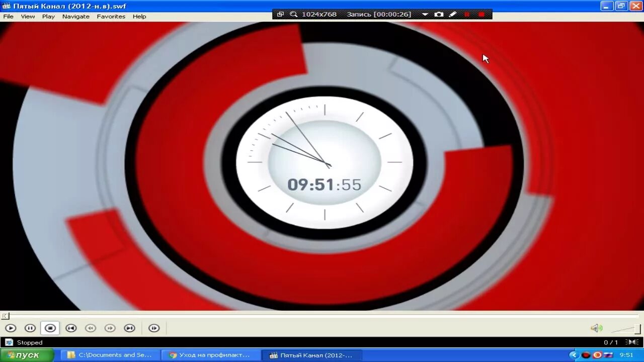Click the 1024x768 resolution label
This screenshot has width=644, height=362.
tap(319, 14)
